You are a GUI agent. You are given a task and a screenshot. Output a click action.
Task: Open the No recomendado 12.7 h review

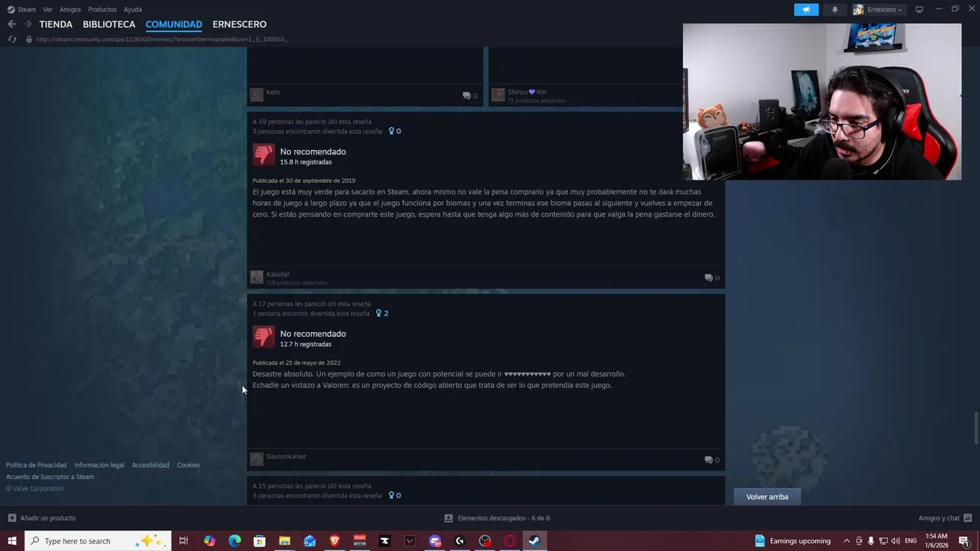click(x=313, y=334)
